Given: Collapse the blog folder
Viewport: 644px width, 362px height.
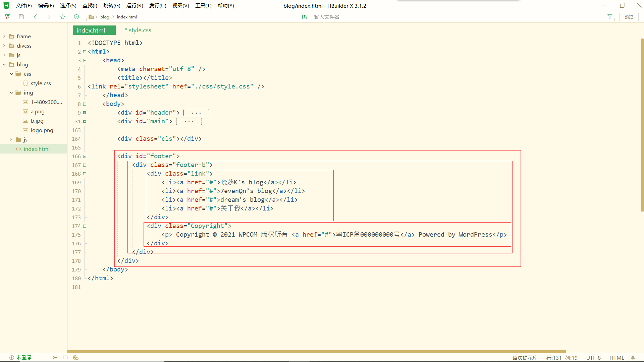Looking at the screenshot, I should [x=4, y=64].
